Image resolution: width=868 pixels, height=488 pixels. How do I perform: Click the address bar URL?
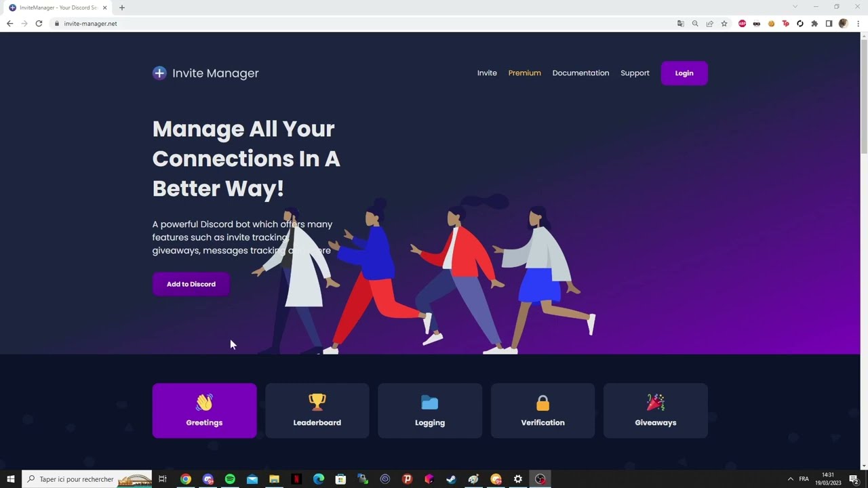click(90, 24)
